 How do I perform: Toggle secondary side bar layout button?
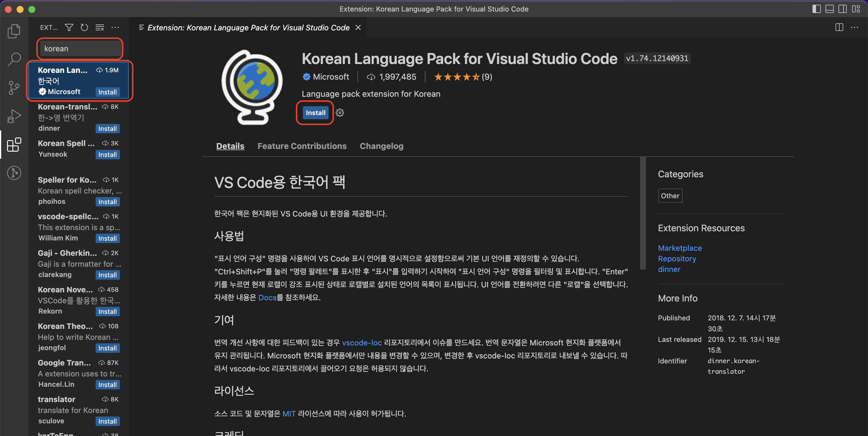point(842,9)
